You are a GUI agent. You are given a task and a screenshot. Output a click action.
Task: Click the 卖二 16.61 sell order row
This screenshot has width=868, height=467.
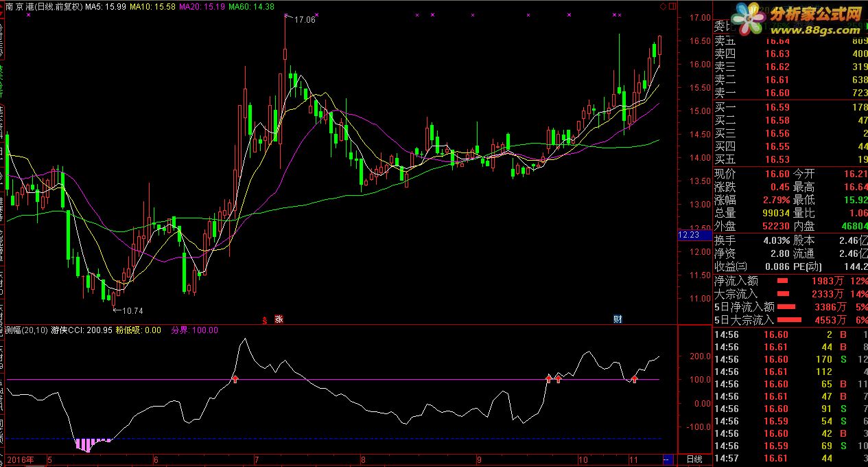point(790,80)
